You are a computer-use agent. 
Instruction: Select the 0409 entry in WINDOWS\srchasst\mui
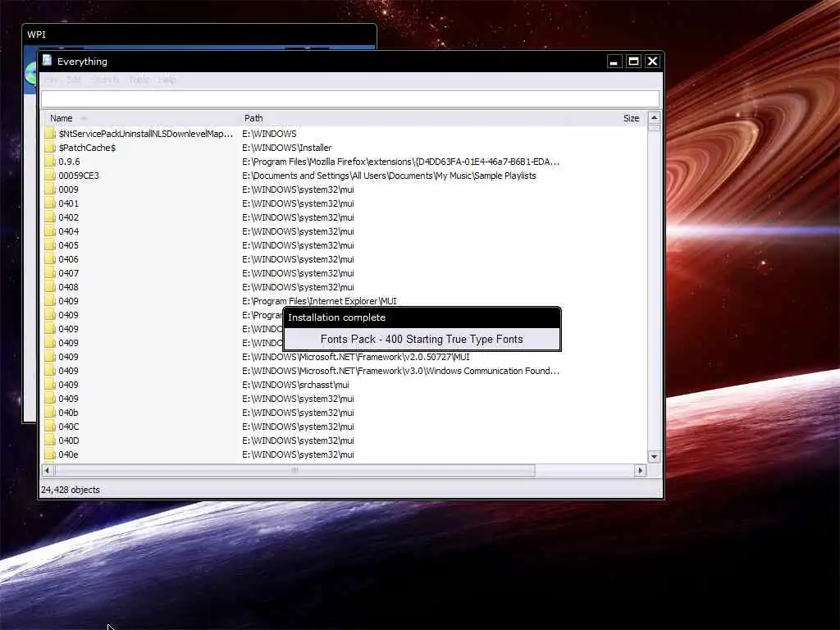[x=68, y=385]
